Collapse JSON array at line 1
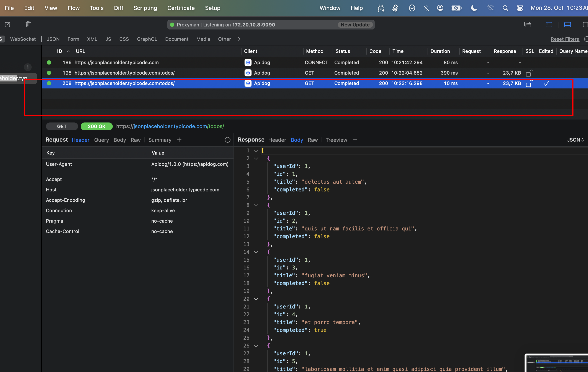 (x=256, y=151)
